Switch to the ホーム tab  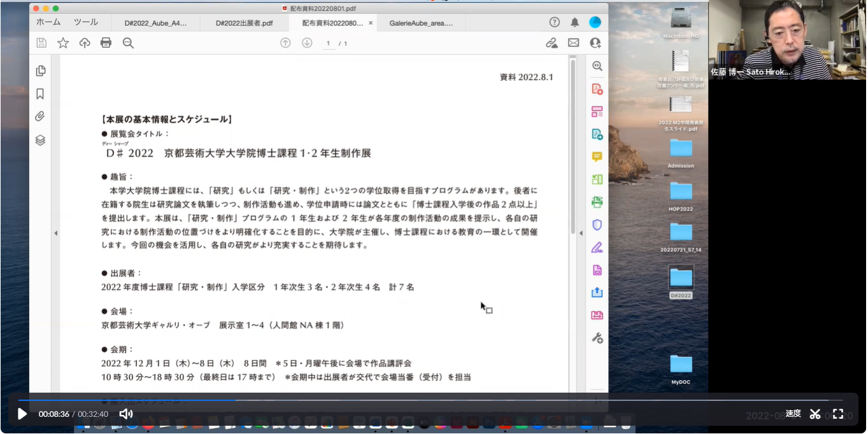coord(48,22)
